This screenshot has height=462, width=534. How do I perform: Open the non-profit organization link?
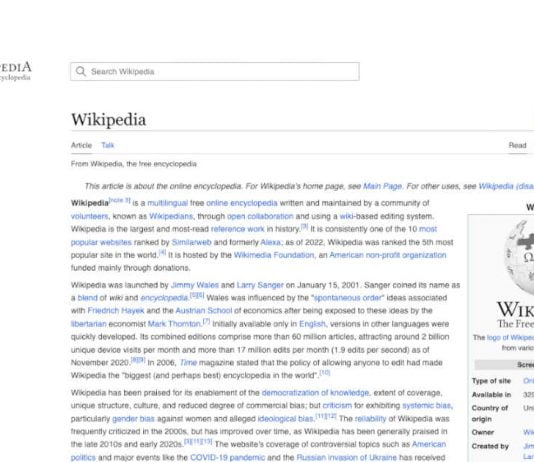pyautogui.click(x=406, y=255)
